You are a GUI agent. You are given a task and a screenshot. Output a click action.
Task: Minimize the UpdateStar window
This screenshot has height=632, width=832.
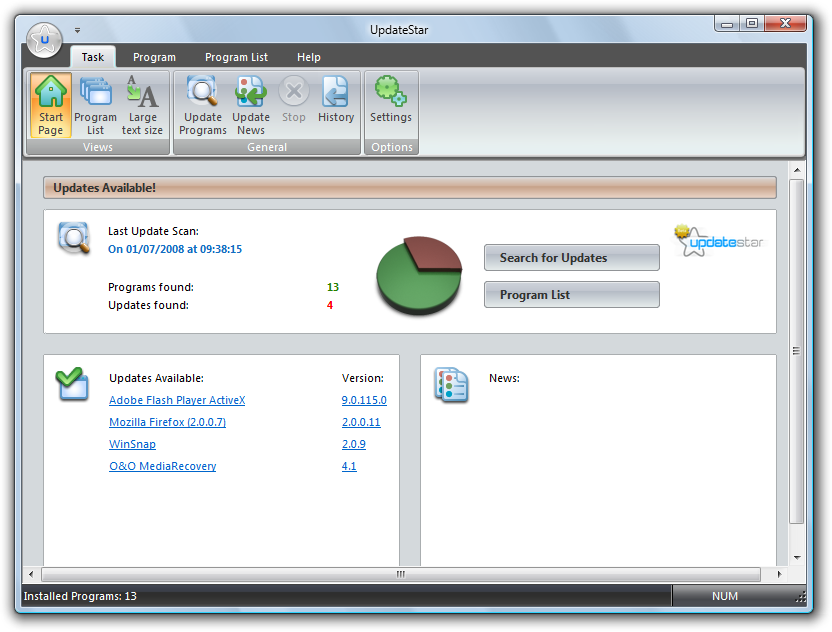pyautogui.click(x=727, y=23)
